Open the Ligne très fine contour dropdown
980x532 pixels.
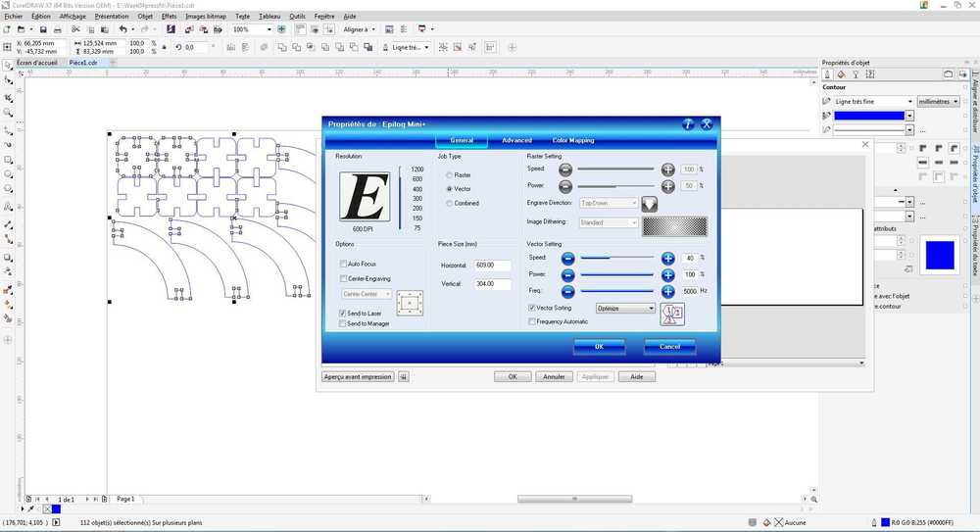tap(874, 101)
